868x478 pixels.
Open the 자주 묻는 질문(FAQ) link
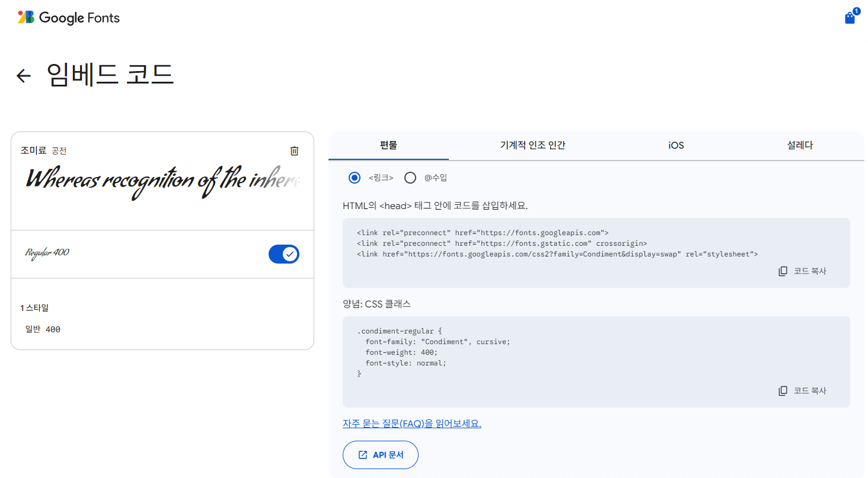(411, 424)
